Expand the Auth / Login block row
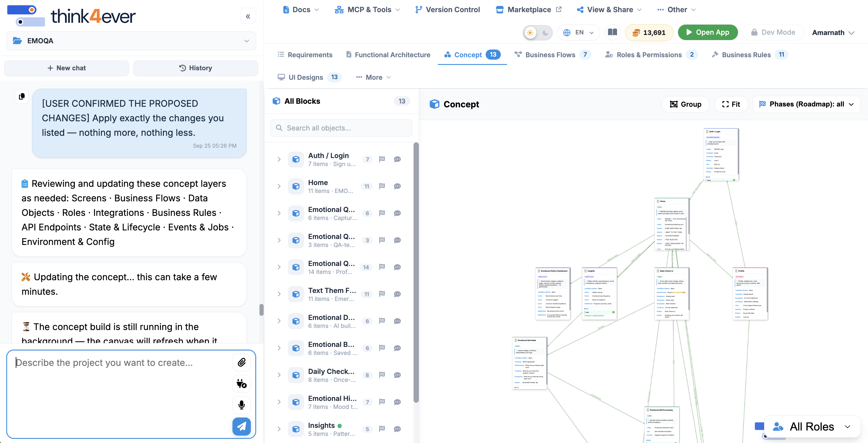Image resolution: width=868 pixels, height=443 pixels. point(279,159)
